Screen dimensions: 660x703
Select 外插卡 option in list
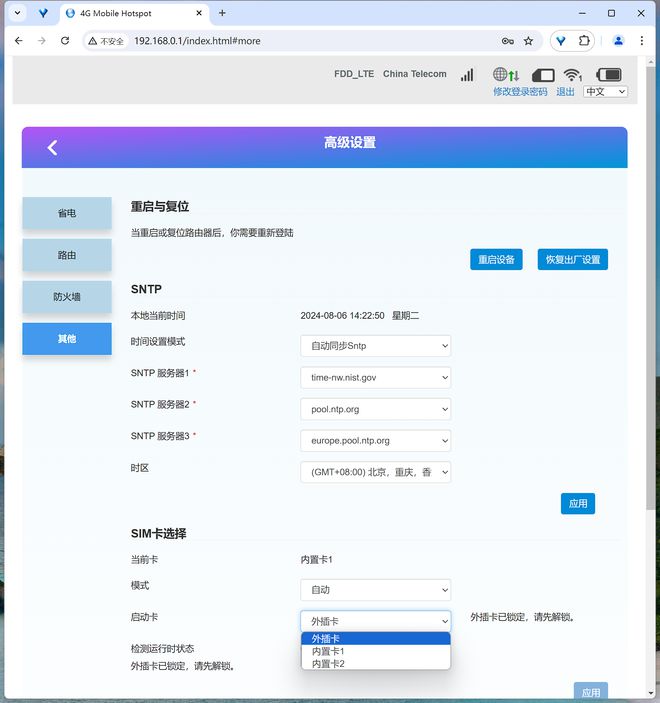tap(376, 638)
